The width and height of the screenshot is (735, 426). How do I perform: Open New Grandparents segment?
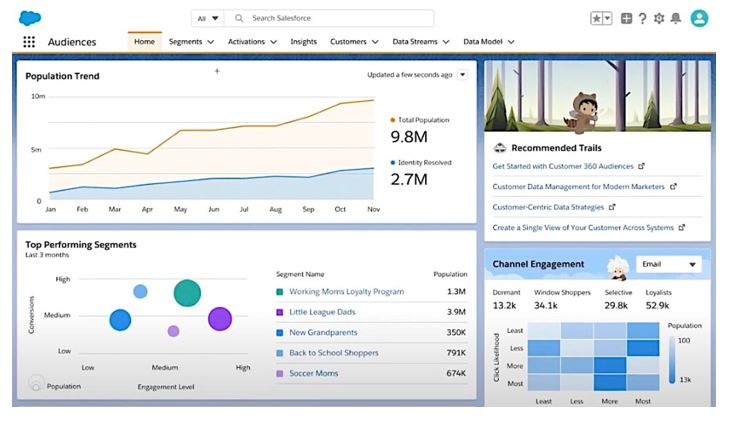point(323,332)
